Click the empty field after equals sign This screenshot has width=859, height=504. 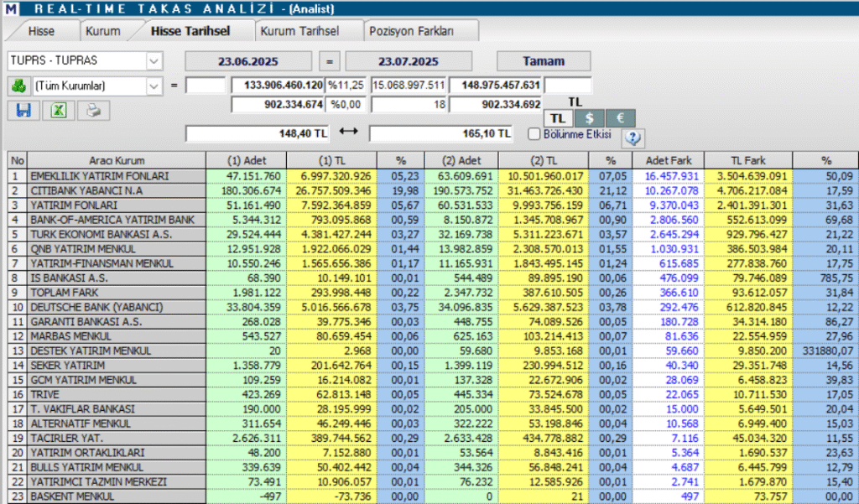coord(206,86)
